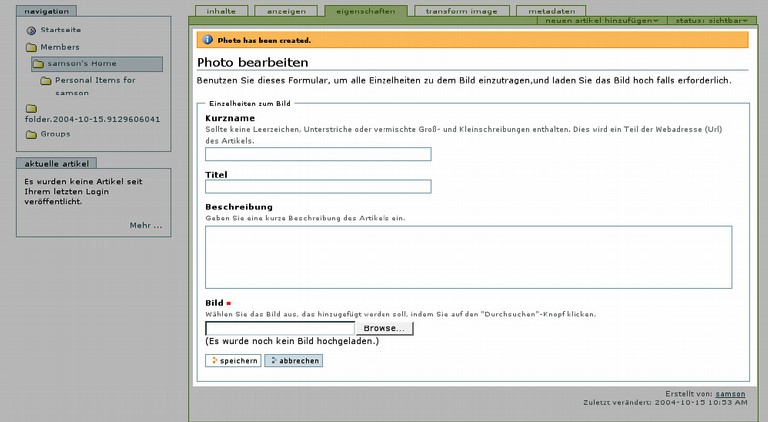Click the Startseite globe icon
768x422 pixels.
tap(31, 30)
